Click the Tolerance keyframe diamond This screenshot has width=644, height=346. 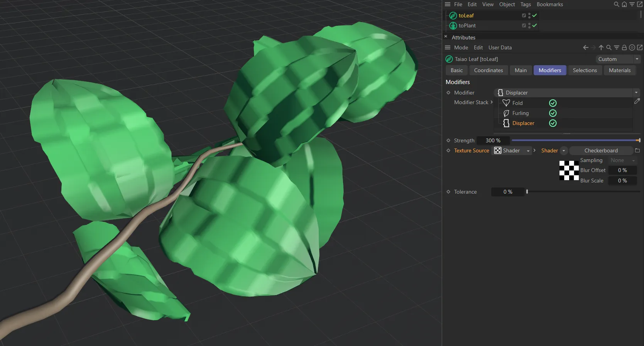click(448, 192)
